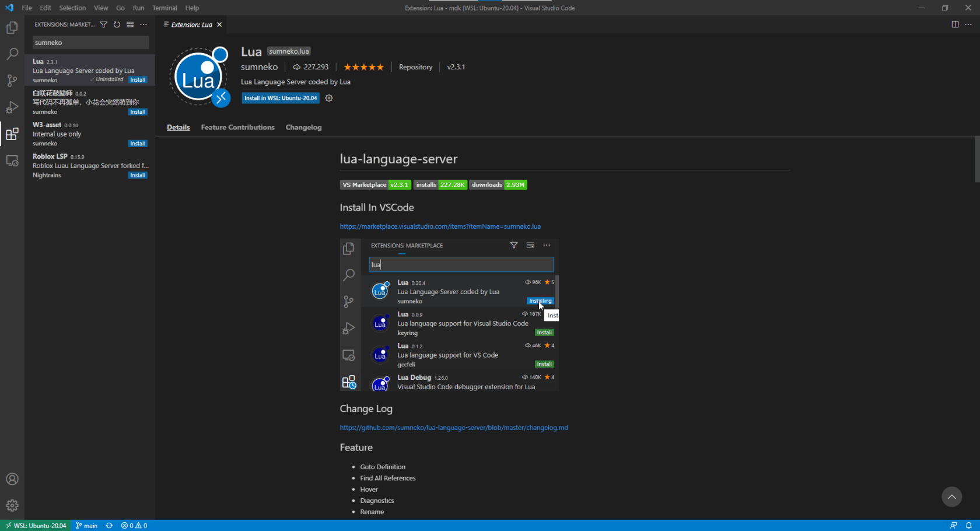Image resolution: width=980 pixels, height=531 pixels.
Task: Click the five-star rating
Action: (363, 67)
